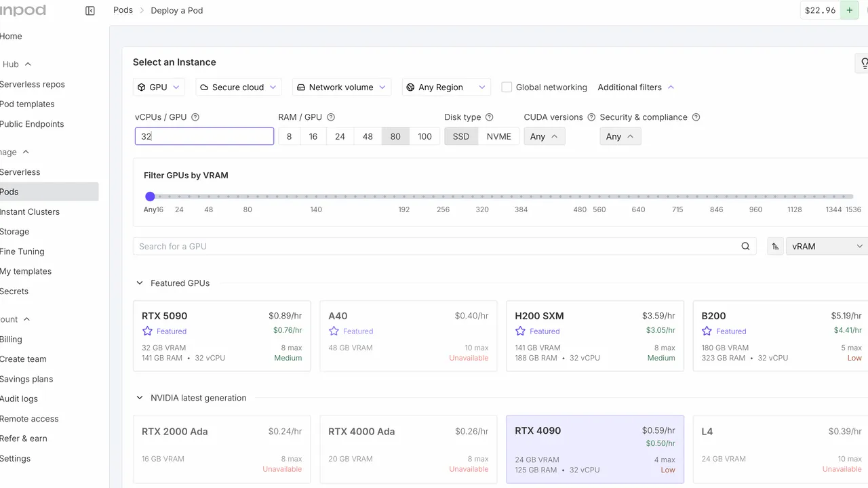This screenshot has height=488, width=868.
Task: Collapse the Featured GPUs section
Action: [x=140, y=283]
